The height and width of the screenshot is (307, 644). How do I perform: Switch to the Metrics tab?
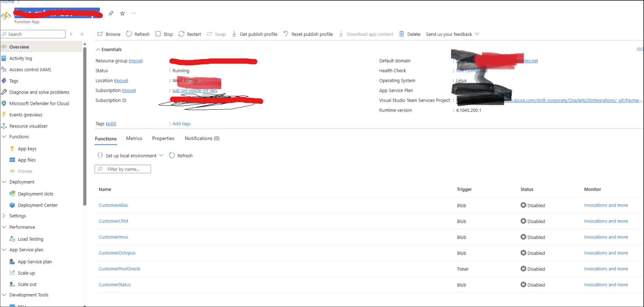[134, 138]
